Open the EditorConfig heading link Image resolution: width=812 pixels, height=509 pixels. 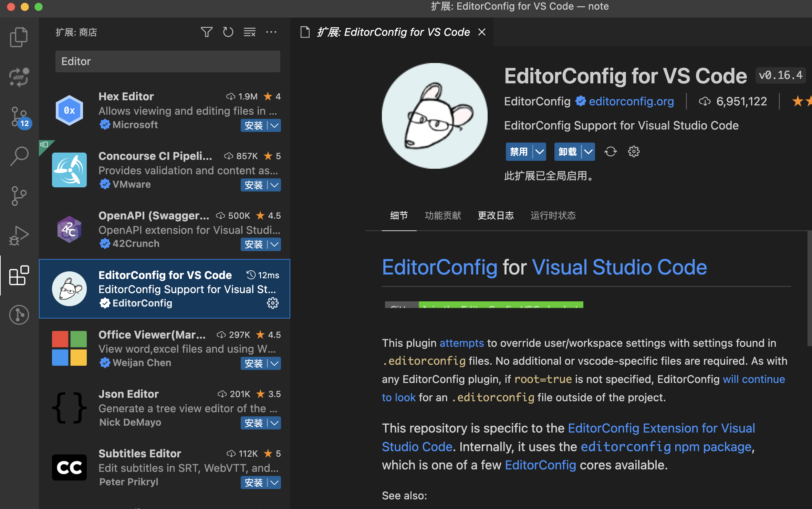click(x=439, y=267)
